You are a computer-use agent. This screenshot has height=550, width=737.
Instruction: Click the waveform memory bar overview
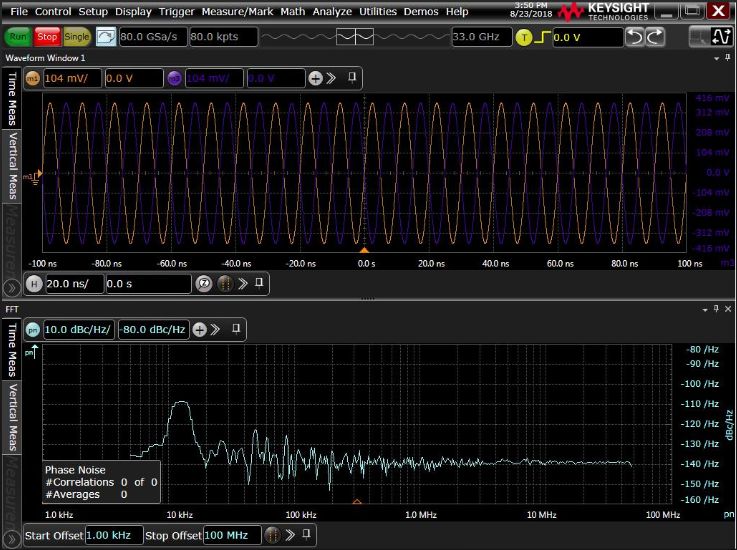[x=355, y=37]
